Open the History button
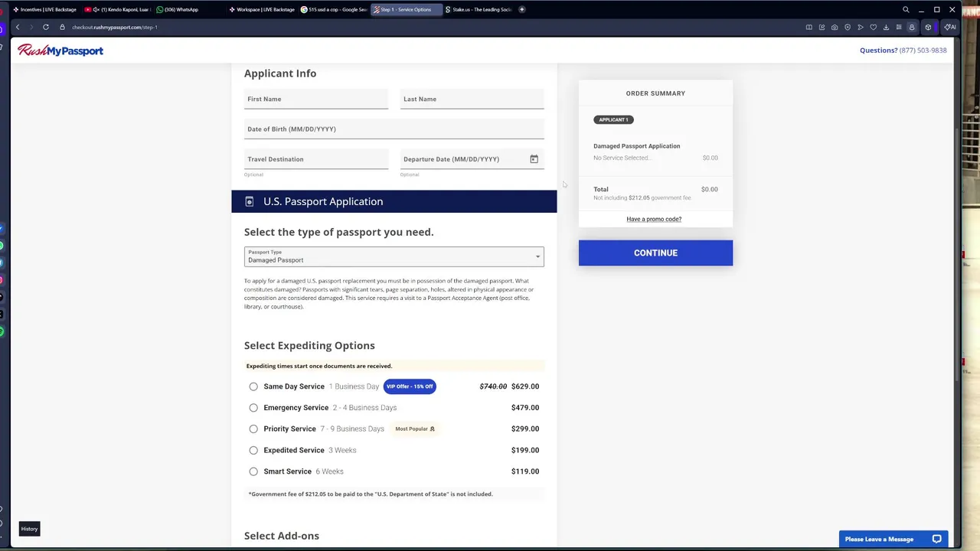The width and height of the screenshot is (980, 551). tap(29, 529)
